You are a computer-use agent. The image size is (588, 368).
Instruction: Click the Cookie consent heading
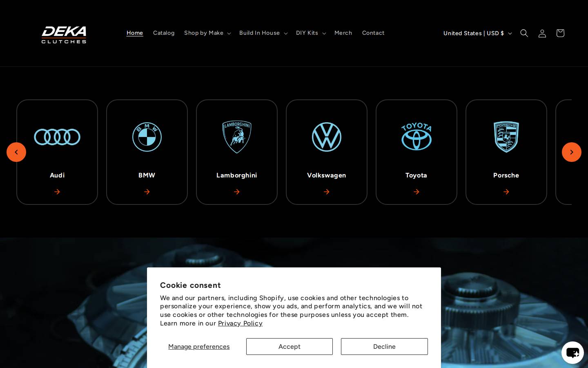tap(190, 285)
